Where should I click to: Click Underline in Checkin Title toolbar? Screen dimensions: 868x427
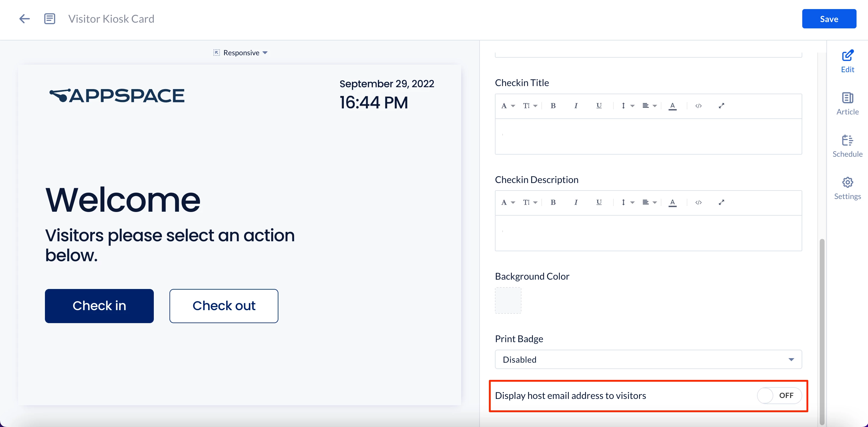pos(599,106)
